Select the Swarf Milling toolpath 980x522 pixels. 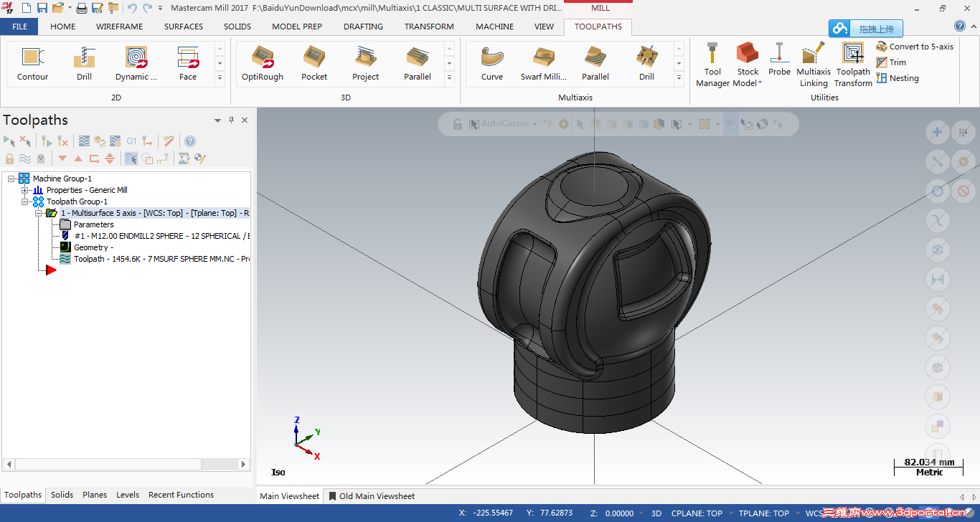[544, 64]
